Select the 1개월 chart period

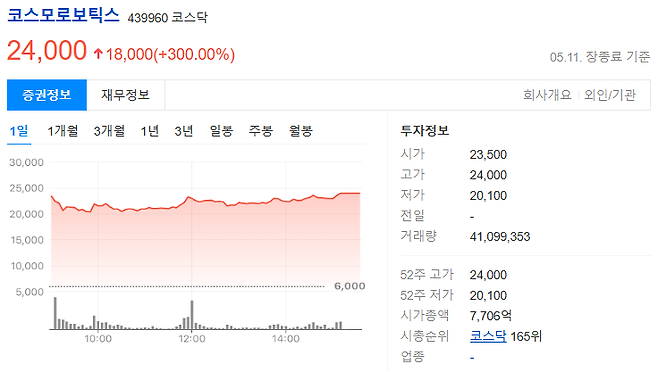point(63,131)
